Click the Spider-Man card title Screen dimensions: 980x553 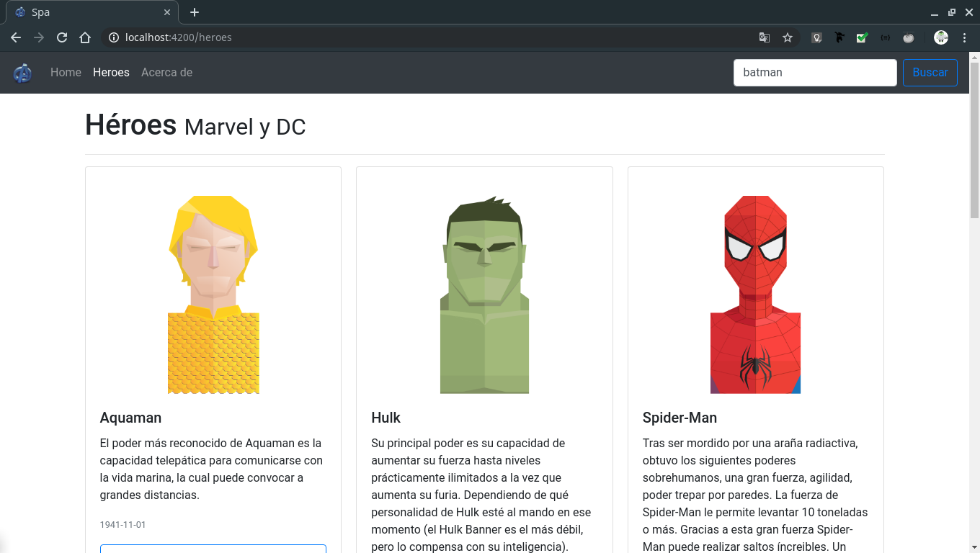pyautogui.click(x=680, y=418)
